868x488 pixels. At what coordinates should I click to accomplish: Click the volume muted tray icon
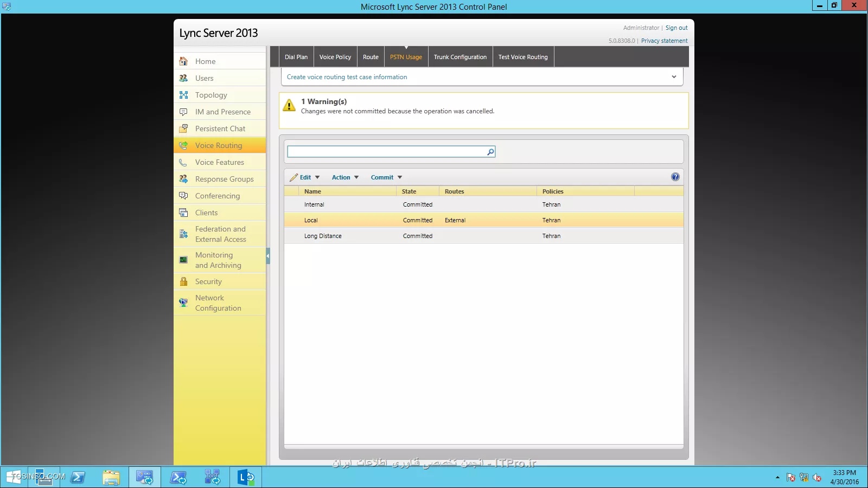(817, 478)
